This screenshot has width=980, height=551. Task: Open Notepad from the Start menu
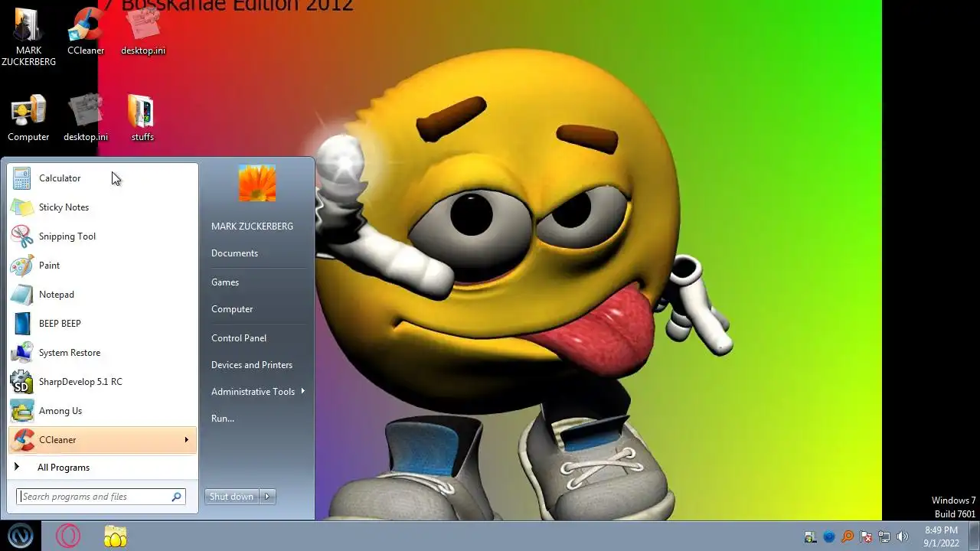tap(103, 295)
